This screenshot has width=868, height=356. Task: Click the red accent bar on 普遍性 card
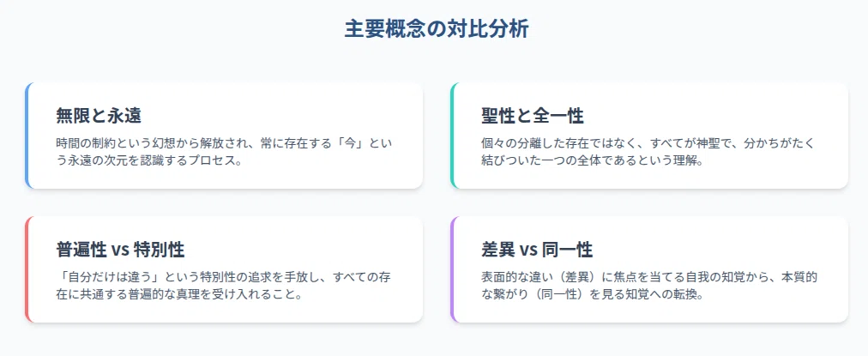pos(27,269)
